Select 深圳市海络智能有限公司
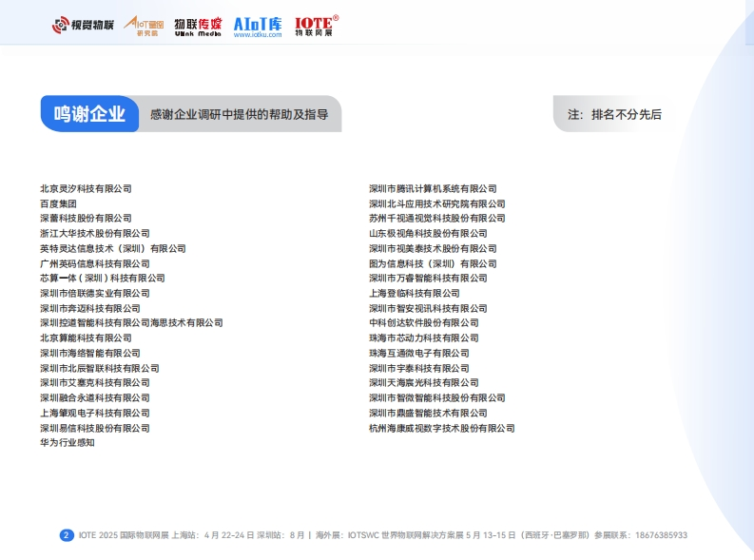The width and height of the screenshot is (754, 560). 90,354
